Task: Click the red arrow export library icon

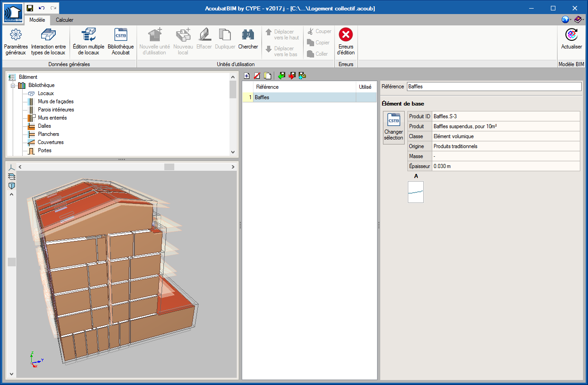Action: coord(292,76)
